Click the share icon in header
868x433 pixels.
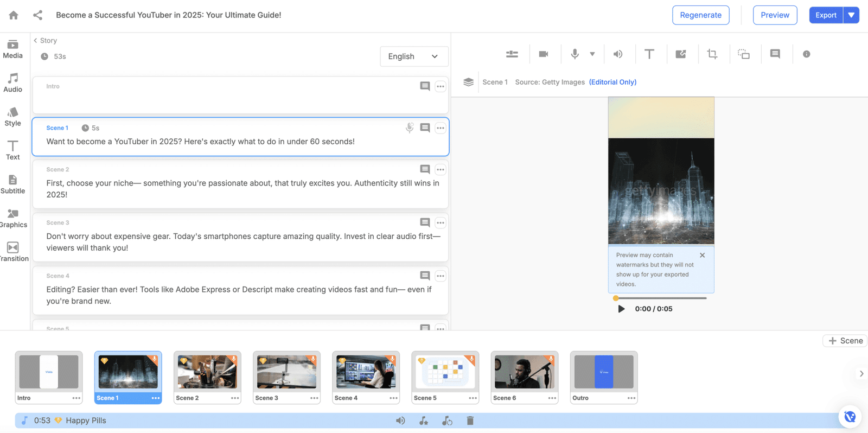pyautogui.click(x=37, y=15)
